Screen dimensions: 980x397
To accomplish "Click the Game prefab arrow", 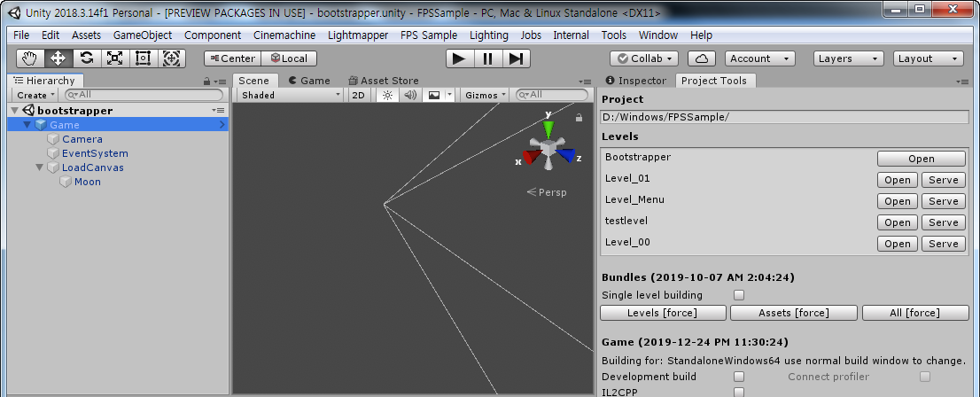I will [x=222, y=125].
